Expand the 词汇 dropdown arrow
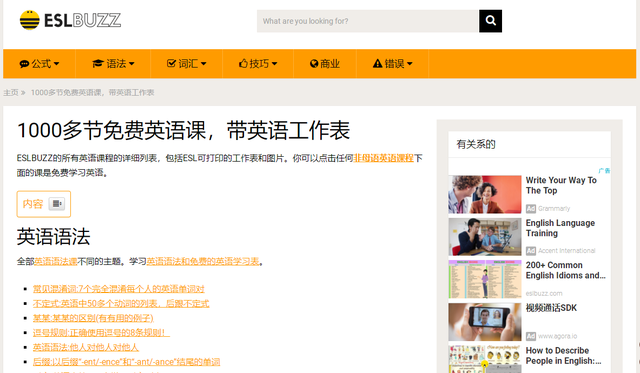640x373 pixels. [203, 64]
